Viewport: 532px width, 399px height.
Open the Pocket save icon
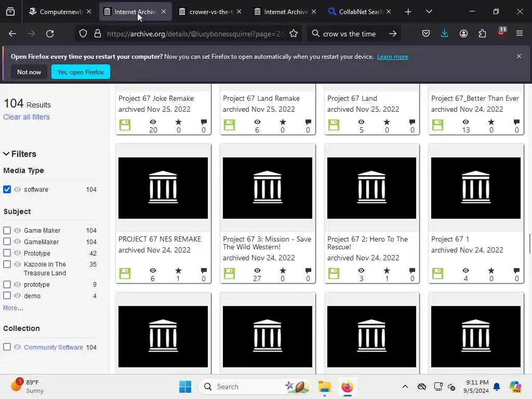[426, 34]
